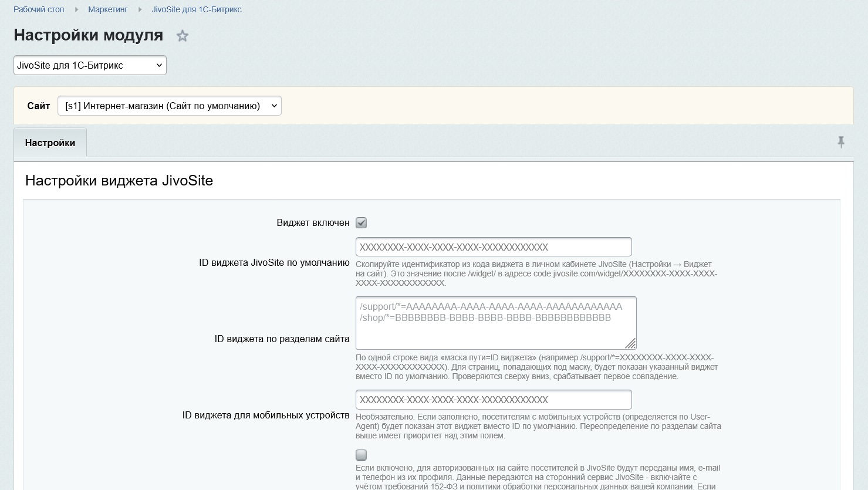Click the hint starting 'Скопируйте идентификатор'
868x490 pixels.
coord(536,273)
